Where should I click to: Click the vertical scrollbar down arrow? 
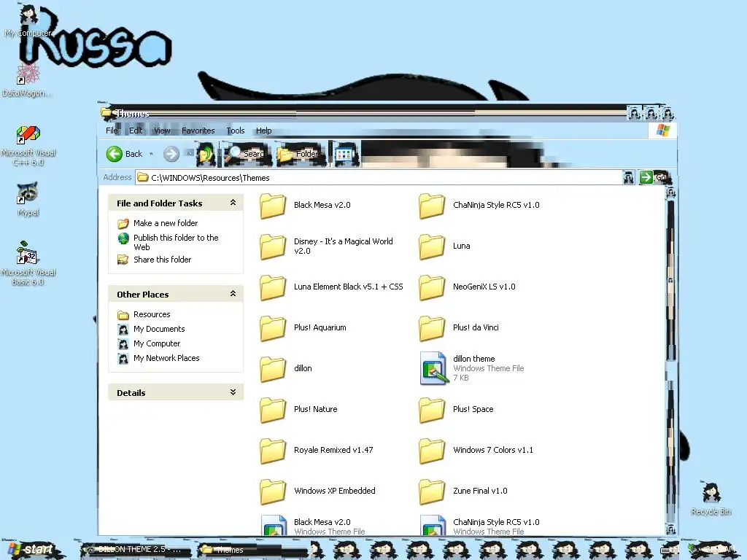point(670,529)
